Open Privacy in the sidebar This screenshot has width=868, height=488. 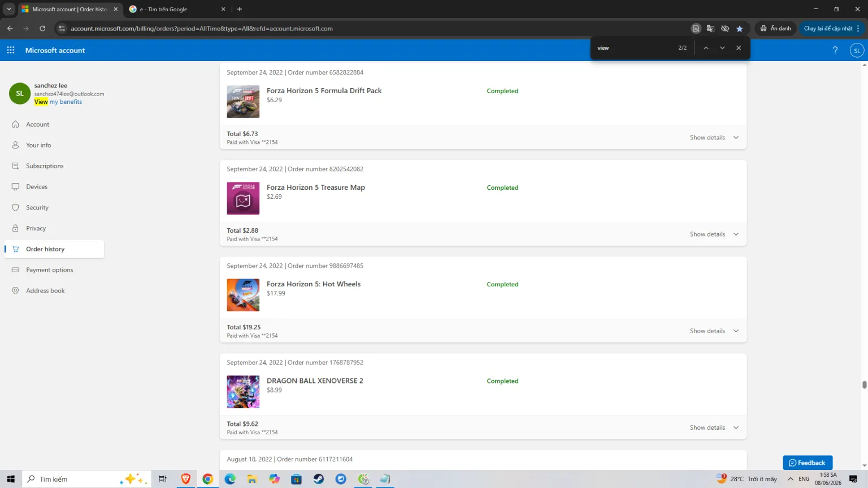coord(54,228)
